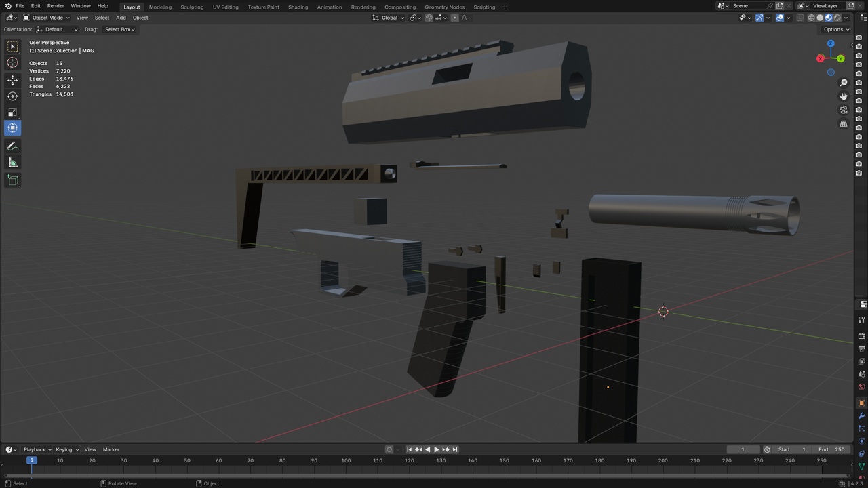Open the viewport shading options dropdown arrow
This screenshot has height=488, width=868.
pyautogui.click(x=846, y=18)
